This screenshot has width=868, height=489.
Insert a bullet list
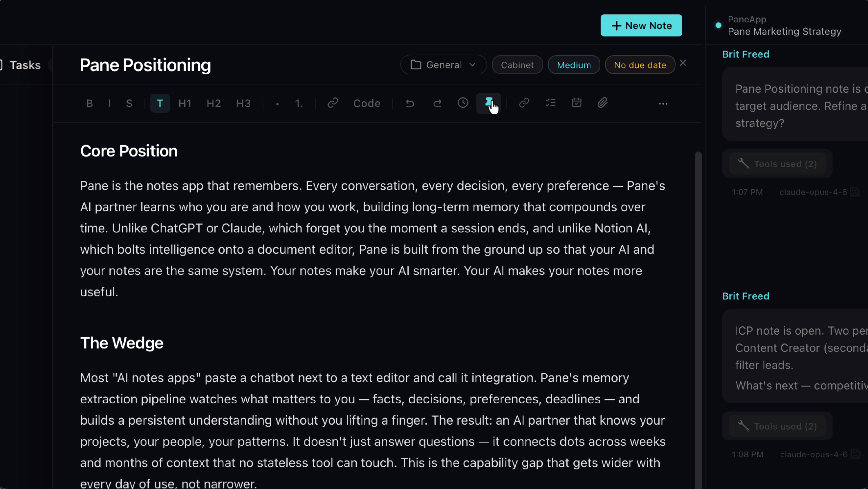tap(277, 104)
